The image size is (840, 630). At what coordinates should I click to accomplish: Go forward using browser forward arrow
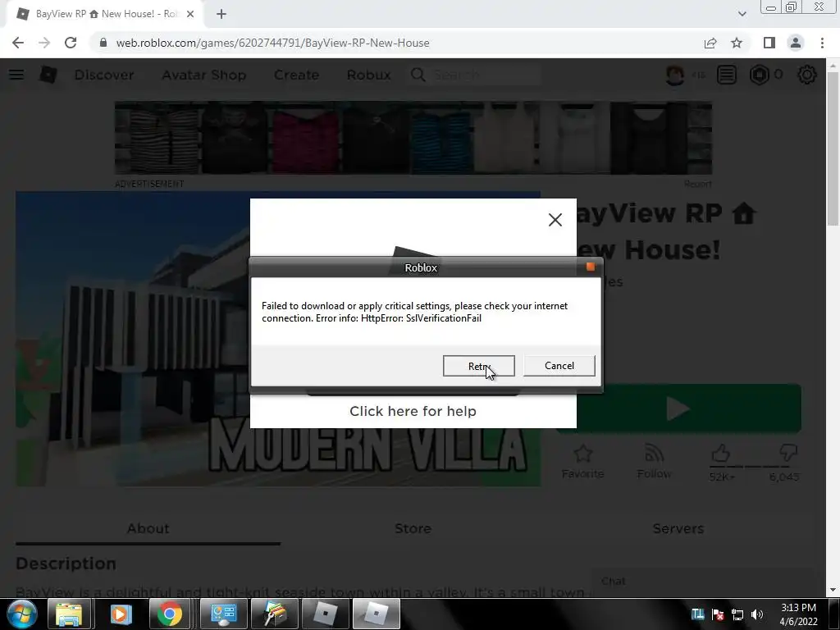coord(44,43)
